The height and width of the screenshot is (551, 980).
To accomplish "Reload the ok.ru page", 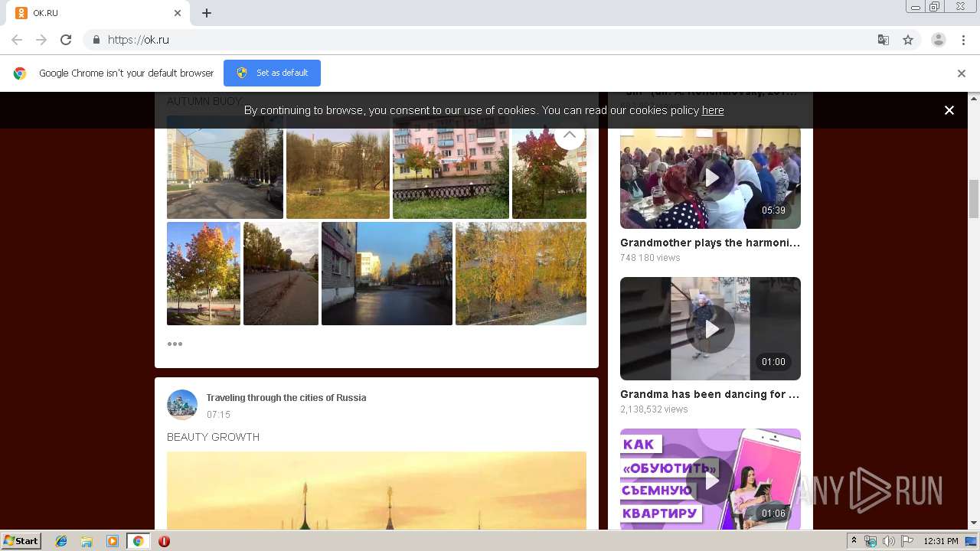I will 66,40.
